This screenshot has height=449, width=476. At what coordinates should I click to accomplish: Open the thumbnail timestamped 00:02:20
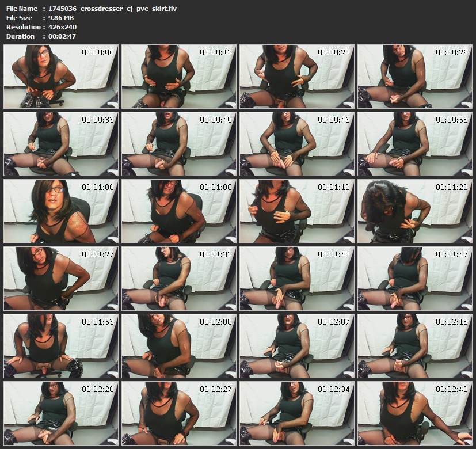pyautogui.click(x=61, y=413)
